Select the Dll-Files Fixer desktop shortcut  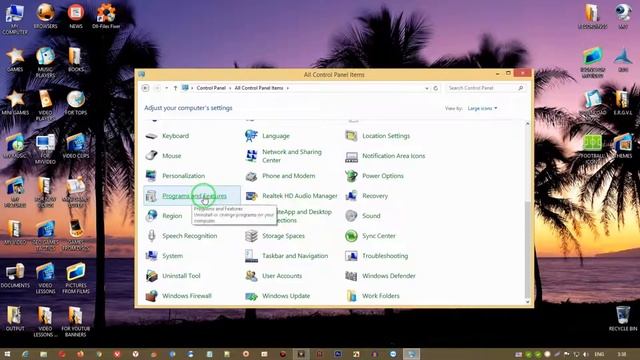pos(106,16)
